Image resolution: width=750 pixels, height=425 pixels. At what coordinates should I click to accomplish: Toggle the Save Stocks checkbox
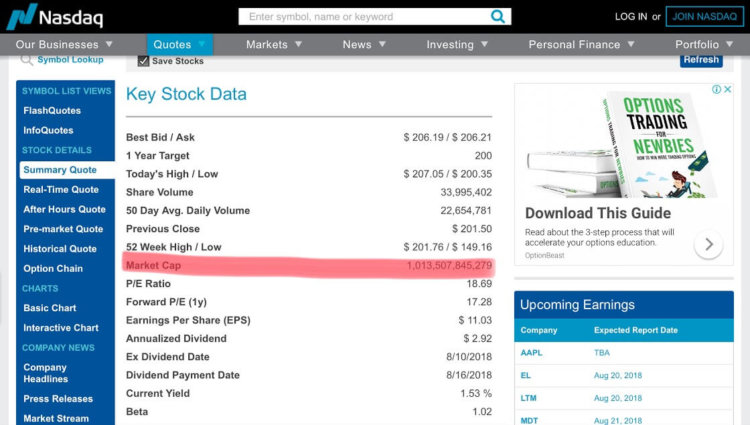tap(143, 61)
